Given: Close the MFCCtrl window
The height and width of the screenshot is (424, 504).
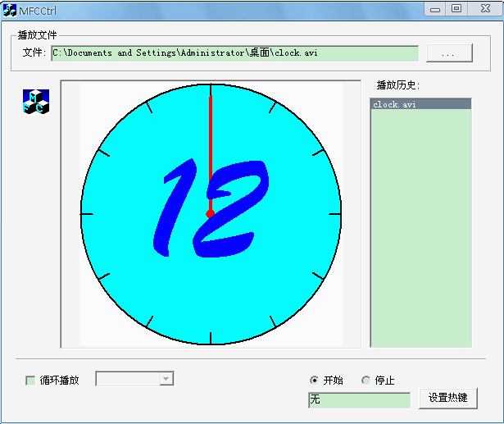Looking at the screenshot, I should [x=485, y=9].
